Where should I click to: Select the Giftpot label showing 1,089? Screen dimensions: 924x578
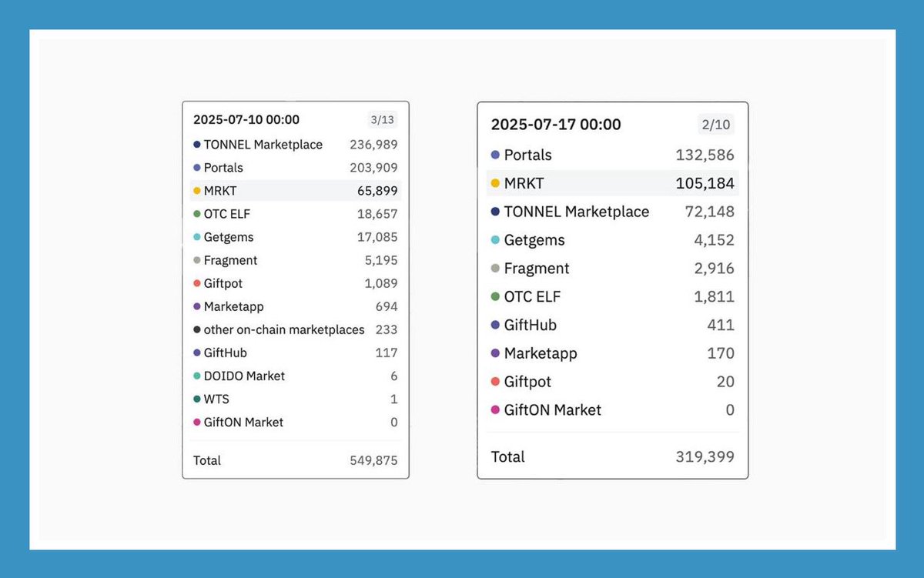pos(223,283)
